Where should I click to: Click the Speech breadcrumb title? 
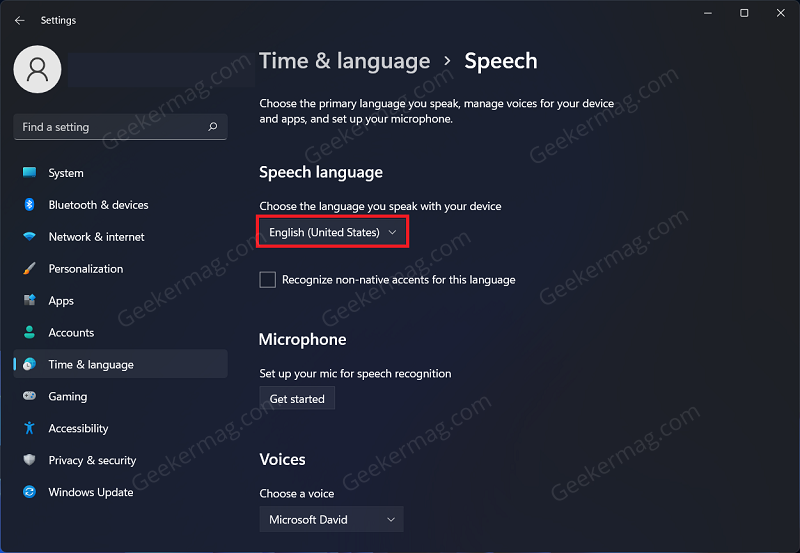(x=501, y=61)
